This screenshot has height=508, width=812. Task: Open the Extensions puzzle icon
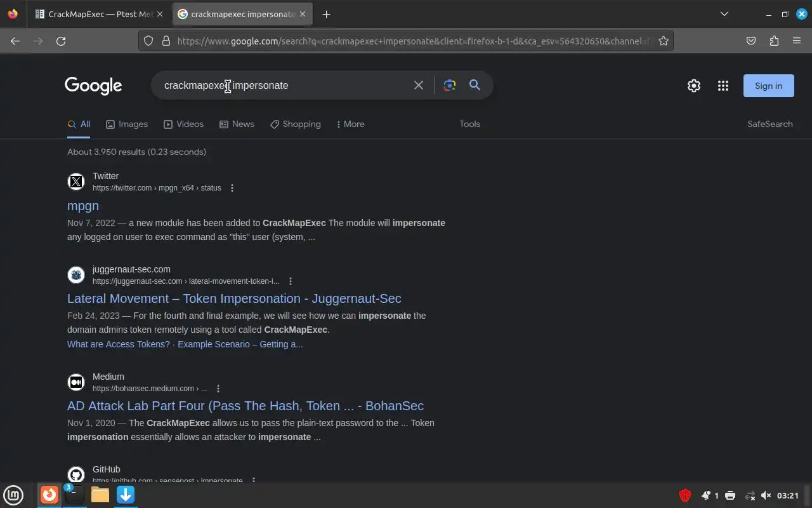(774, 41)
